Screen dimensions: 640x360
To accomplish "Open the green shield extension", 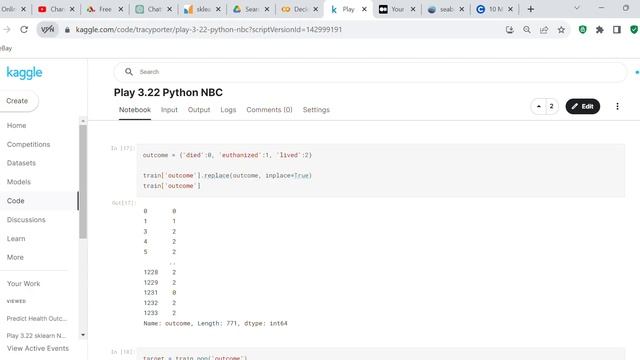I will [582, 29].
